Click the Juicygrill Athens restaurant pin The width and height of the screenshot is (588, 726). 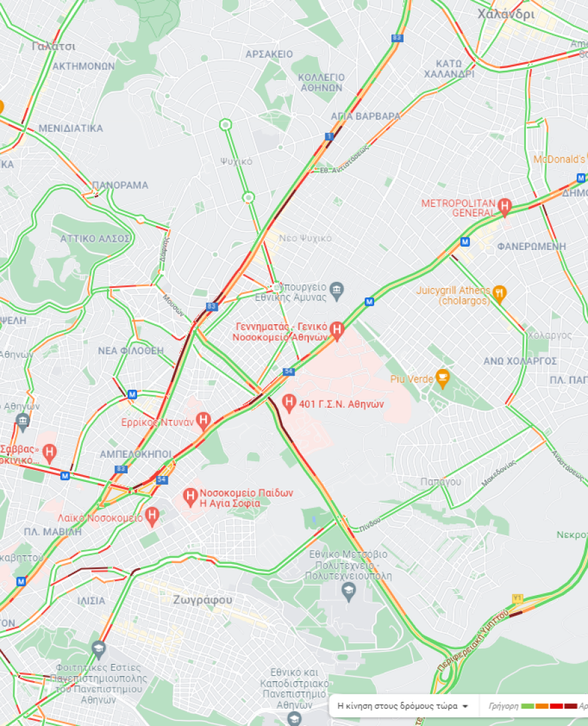pos(499,294)
